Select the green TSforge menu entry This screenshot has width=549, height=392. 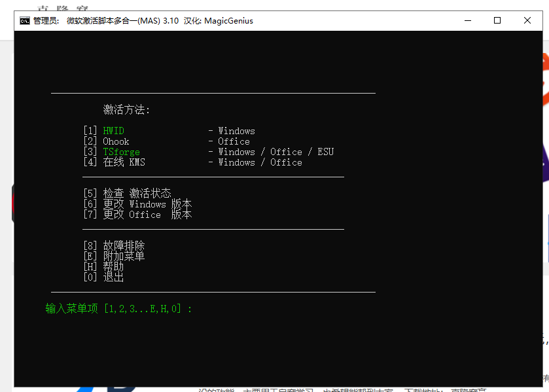[x=121, y=152]
